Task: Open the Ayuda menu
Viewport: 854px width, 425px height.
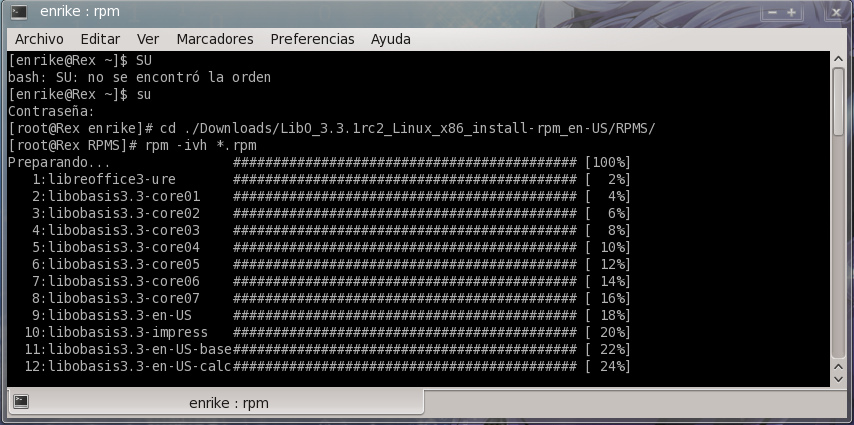Action: click(x=391, y=39)
